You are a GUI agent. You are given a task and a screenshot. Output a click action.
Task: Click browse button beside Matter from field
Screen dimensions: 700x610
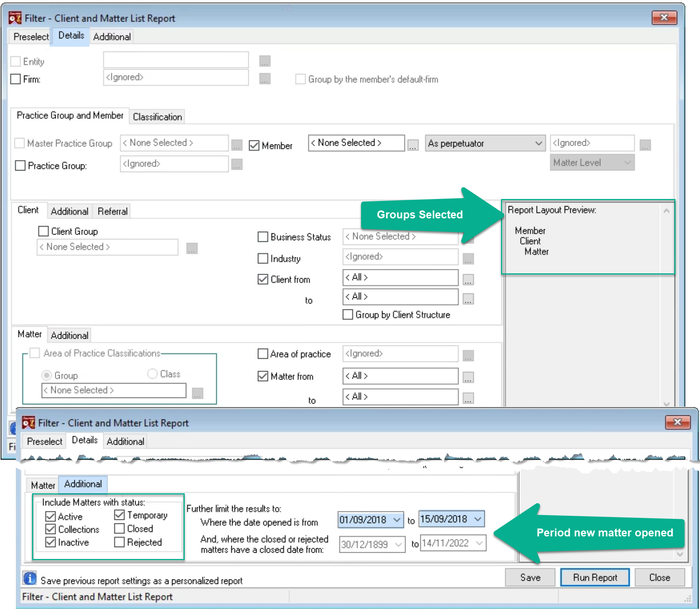468,377
